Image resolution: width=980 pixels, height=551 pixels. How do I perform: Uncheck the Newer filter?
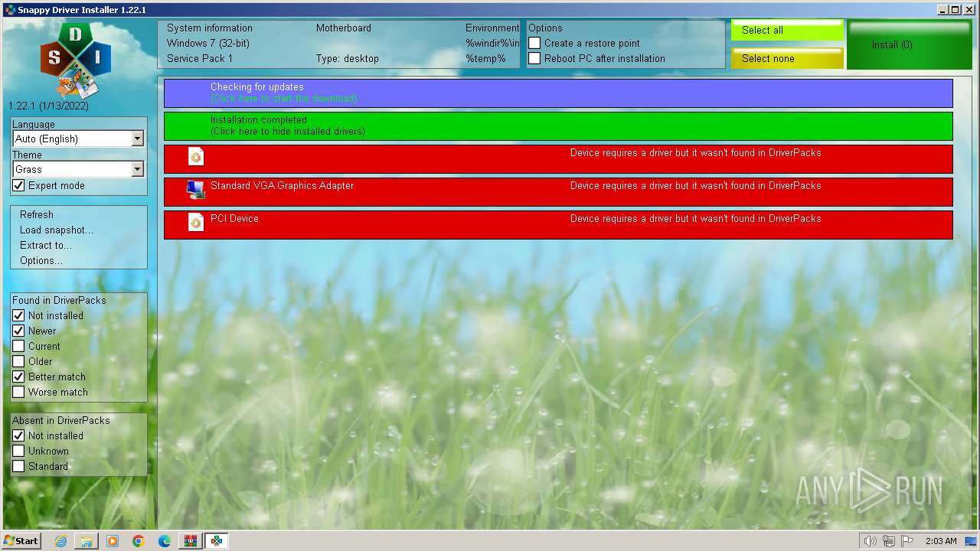tap(18, 331)
